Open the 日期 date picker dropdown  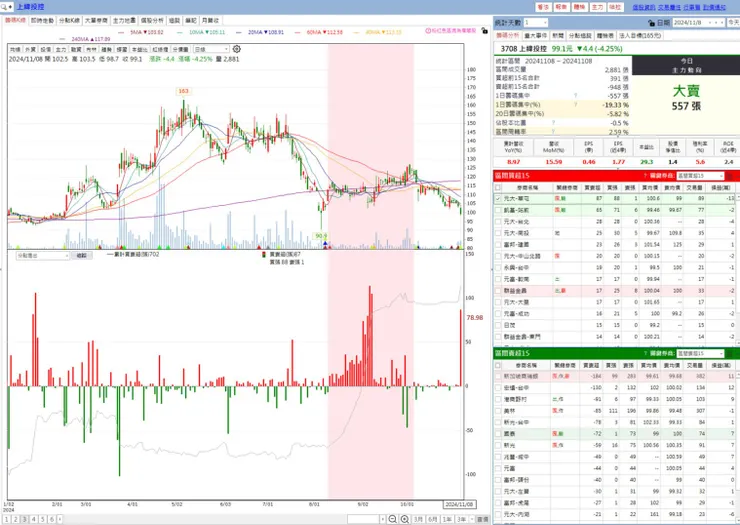click(x=698, y=23)
